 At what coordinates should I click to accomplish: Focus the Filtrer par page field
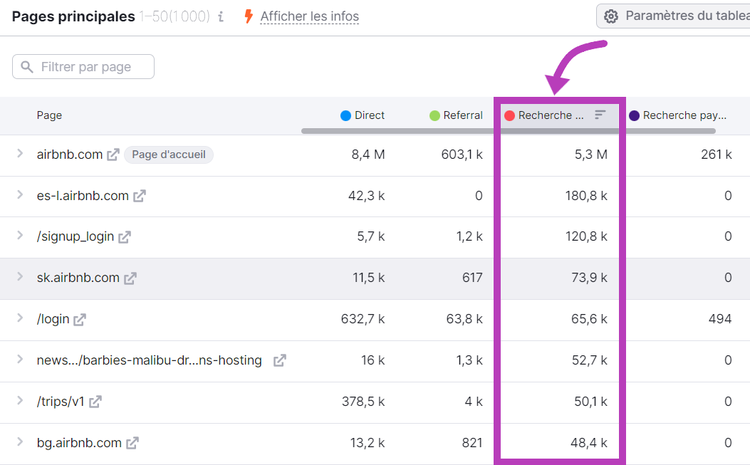[83, 66]
